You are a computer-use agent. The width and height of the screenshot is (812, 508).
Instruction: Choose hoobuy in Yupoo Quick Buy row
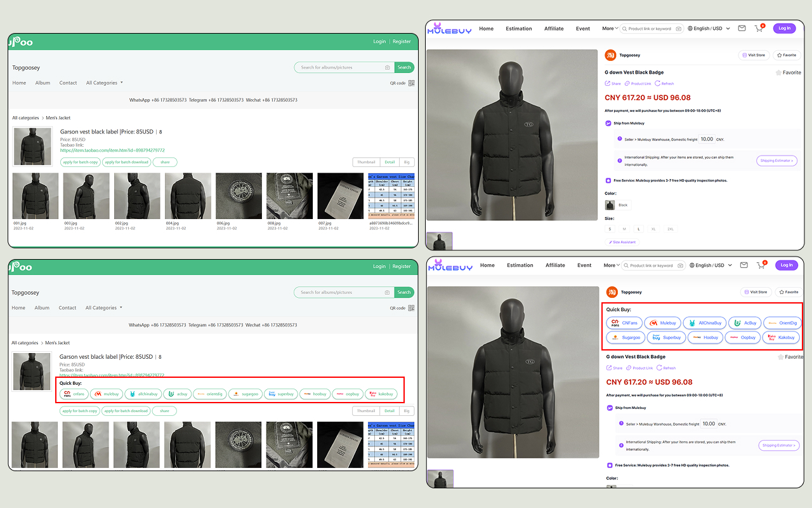pyautogui.click(x=315, y=394)
